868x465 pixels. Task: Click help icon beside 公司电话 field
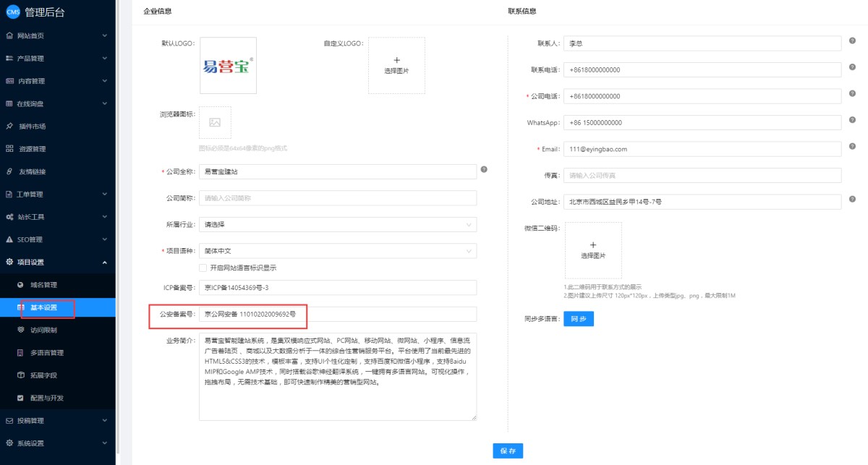pos(853,94)
